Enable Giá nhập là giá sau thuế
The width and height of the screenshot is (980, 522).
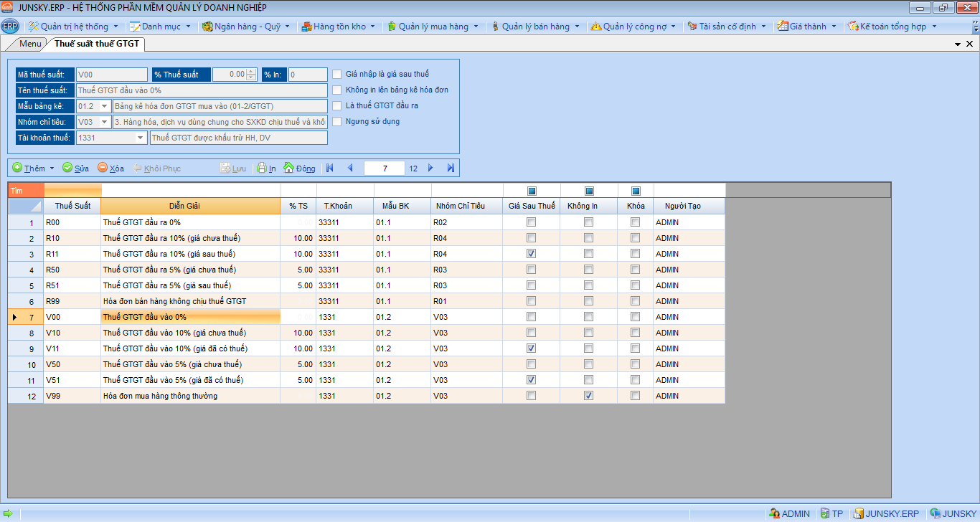pos(336,74)
